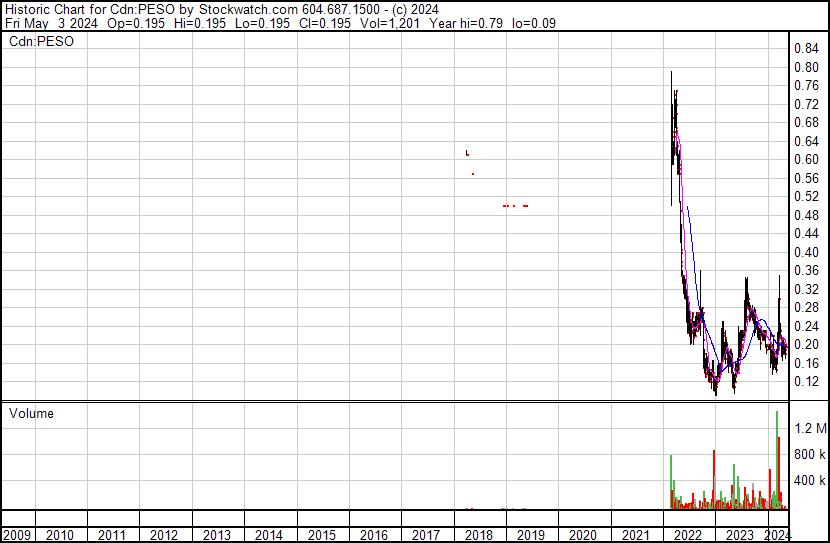830x543 pixels.
Task: Click the 2015 year label on the bottom axis
Action: tap(321, 535)
